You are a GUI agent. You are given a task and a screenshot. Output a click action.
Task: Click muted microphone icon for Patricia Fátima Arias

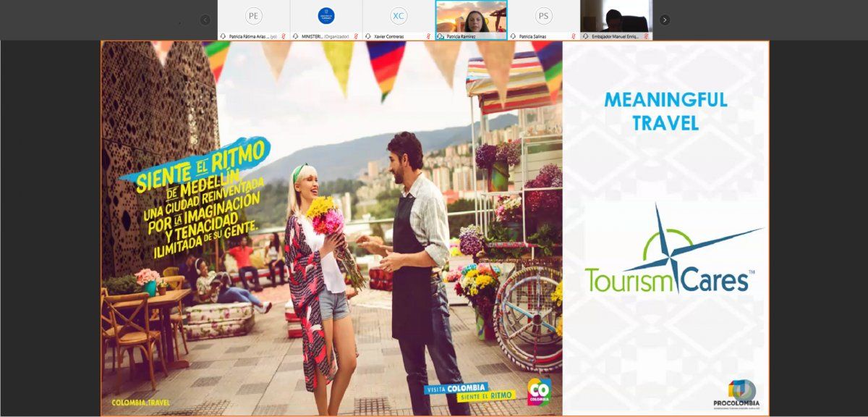(284, 36)
